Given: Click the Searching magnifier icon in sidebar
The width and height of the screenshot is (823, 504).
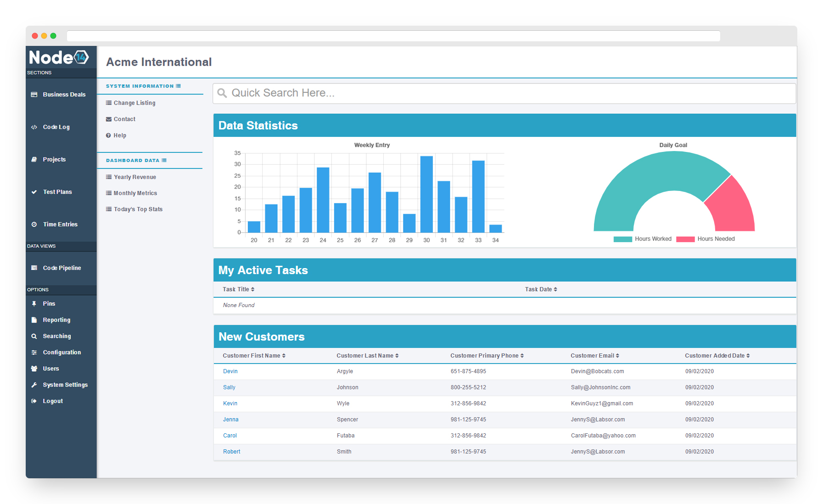Looking at the screenshot, I should (34, 336).
